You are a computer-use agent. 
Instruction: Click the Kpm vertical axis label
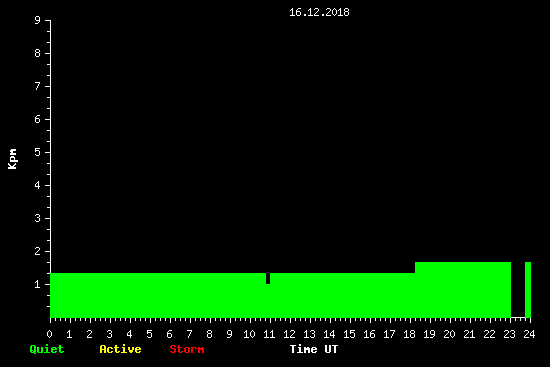pos(12,159)
